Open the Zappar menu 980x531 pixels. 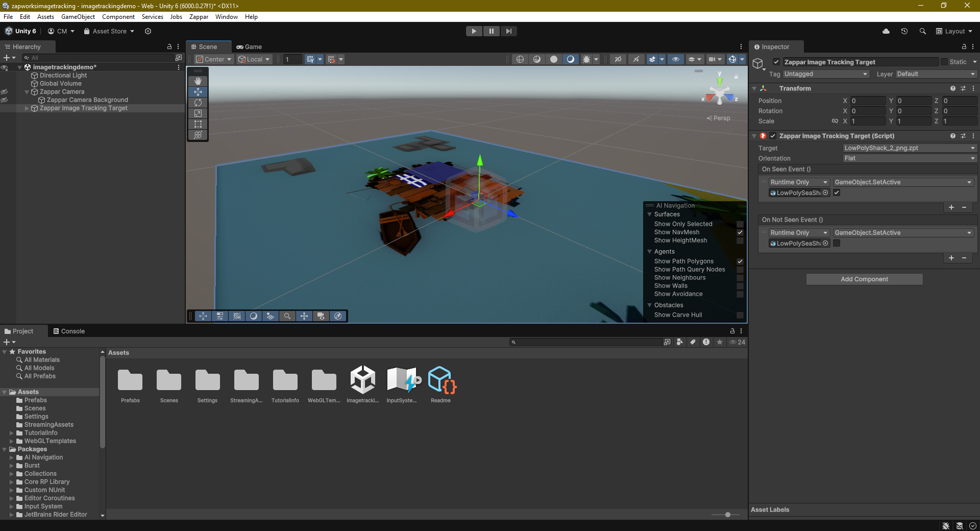tap(199, 17)
